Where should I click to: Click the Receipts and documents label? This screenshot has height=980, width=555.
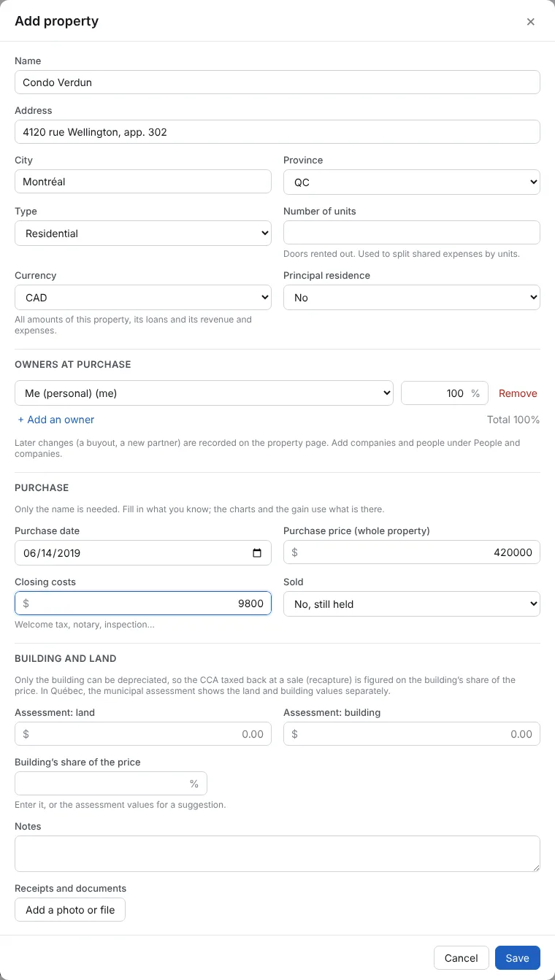(x=71, y=889)
